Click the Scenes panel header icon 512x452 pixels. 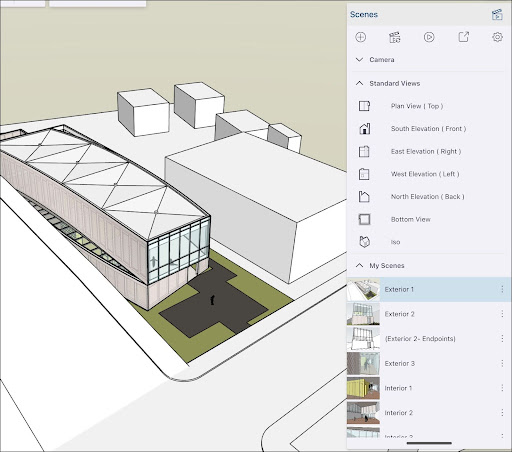[497, 15]
